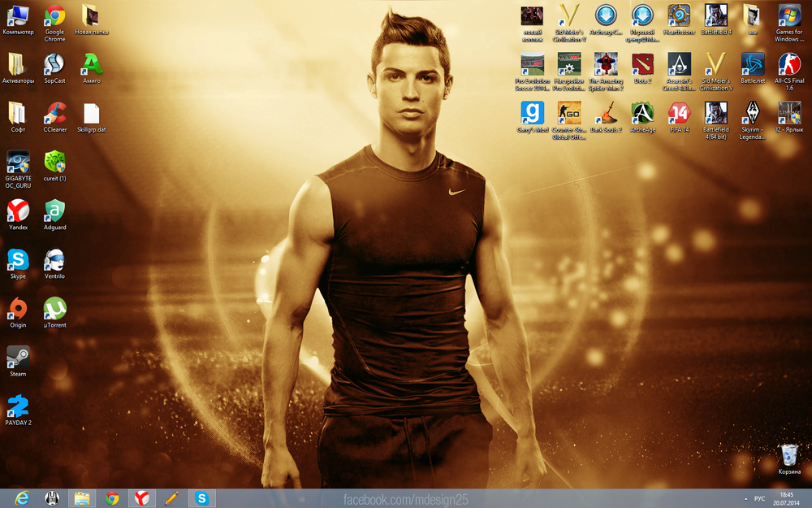The image size is (812, 508).
Task: Select the PAYDAY 2 desktop icon
Action: tap(18, 407)
